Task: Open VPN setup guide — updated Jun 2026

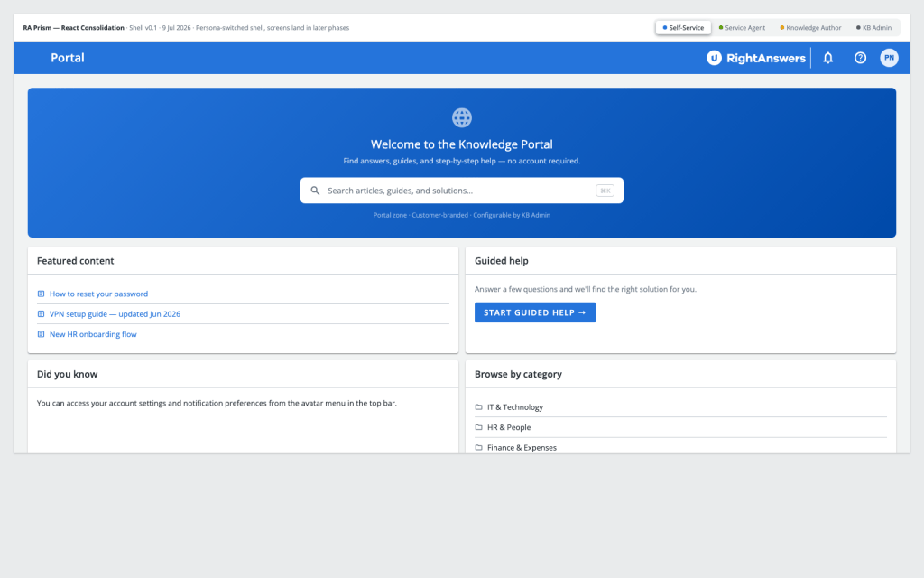Action: tap(115, 313)
